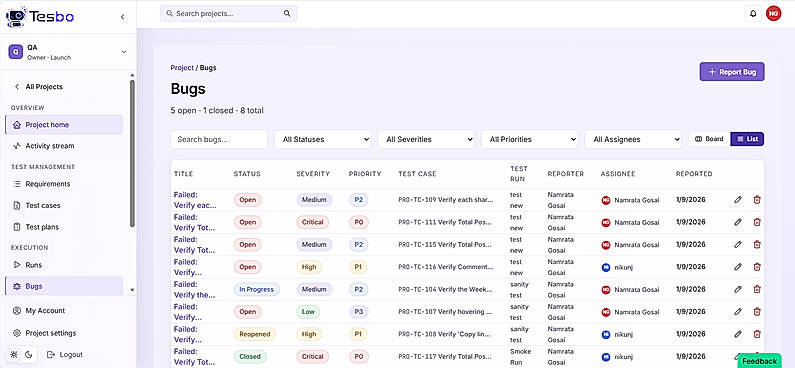Click the Tesbo robot logo

pos(16,17)
